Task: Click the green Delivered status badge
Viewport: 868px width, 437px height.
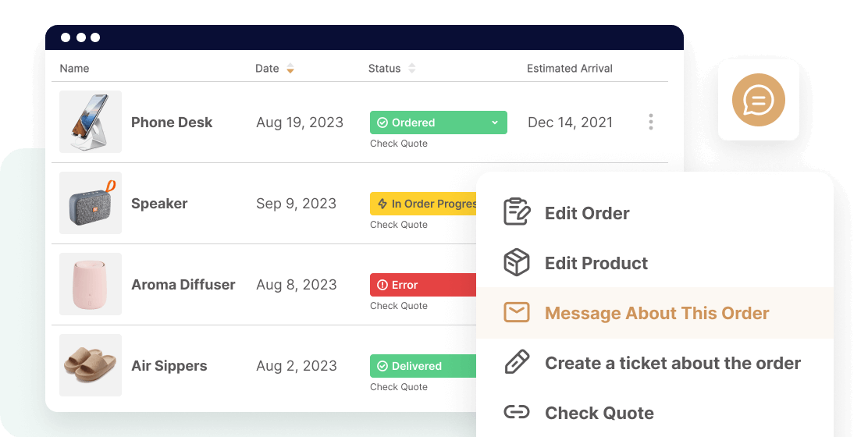Action: click(x=424, y=366)
